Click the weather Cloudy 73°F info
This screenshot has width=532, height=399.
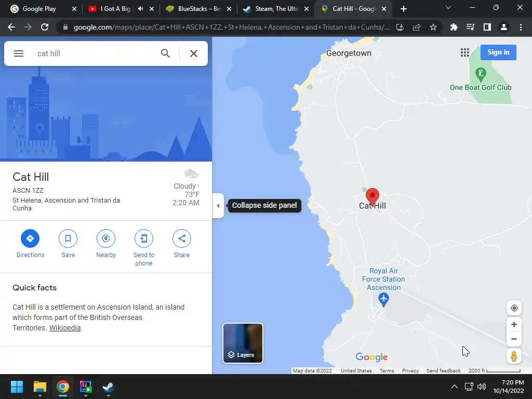tap(186, 188)
